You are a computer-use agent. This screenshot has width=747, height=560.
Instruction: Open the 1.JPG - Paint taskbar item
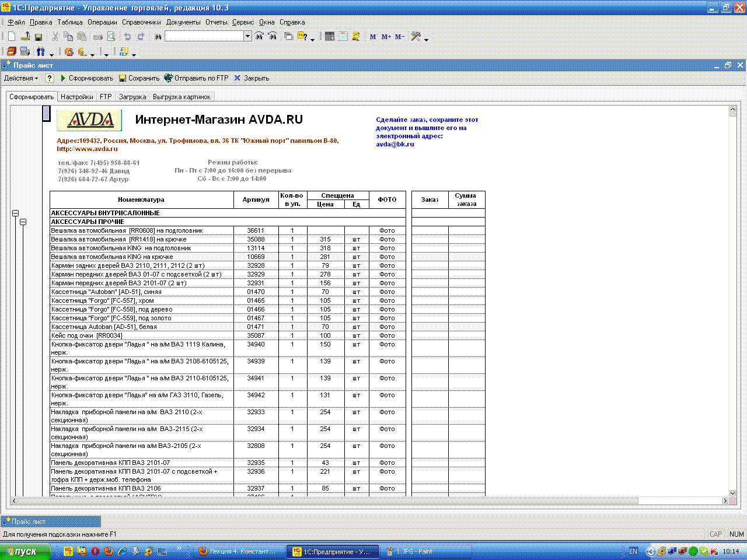click(414, 551)
